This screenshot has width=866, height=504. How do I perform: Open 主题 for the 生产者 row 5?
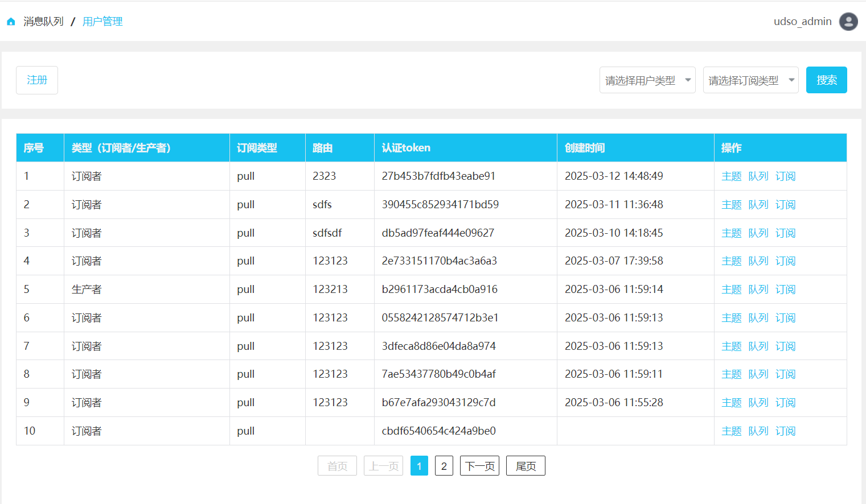pyautogui.click(x=731, y=290)
